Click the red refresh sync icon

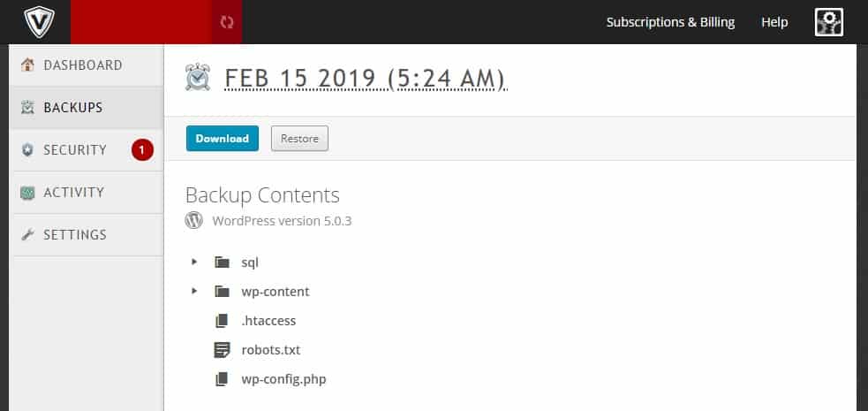(227, 22)
